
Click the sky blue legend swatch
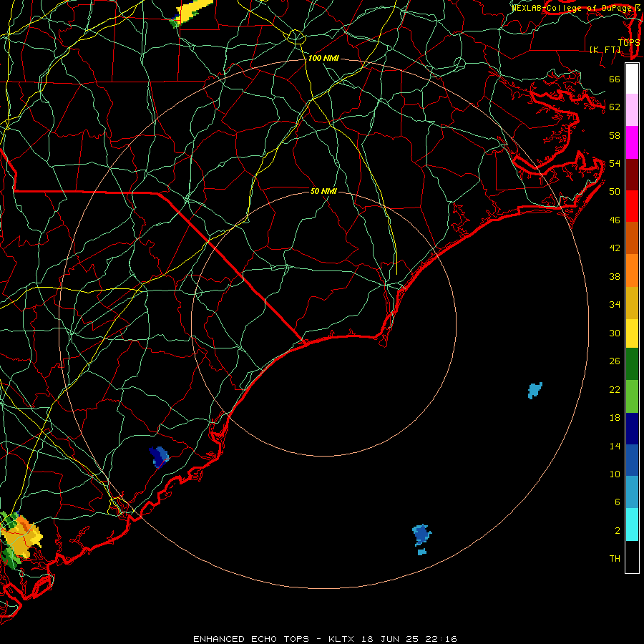click(x=632, y=492)
